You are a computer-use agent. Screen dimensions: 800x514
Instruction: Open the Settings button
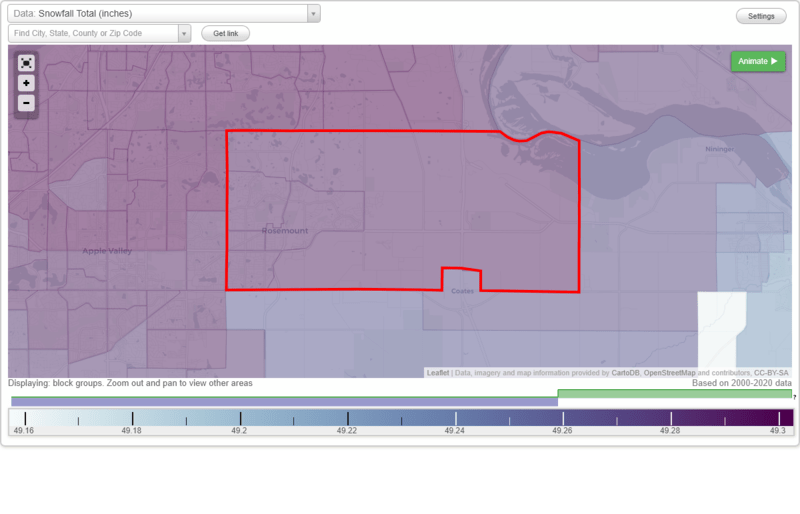pyautogui.click(x=761, y=16)
